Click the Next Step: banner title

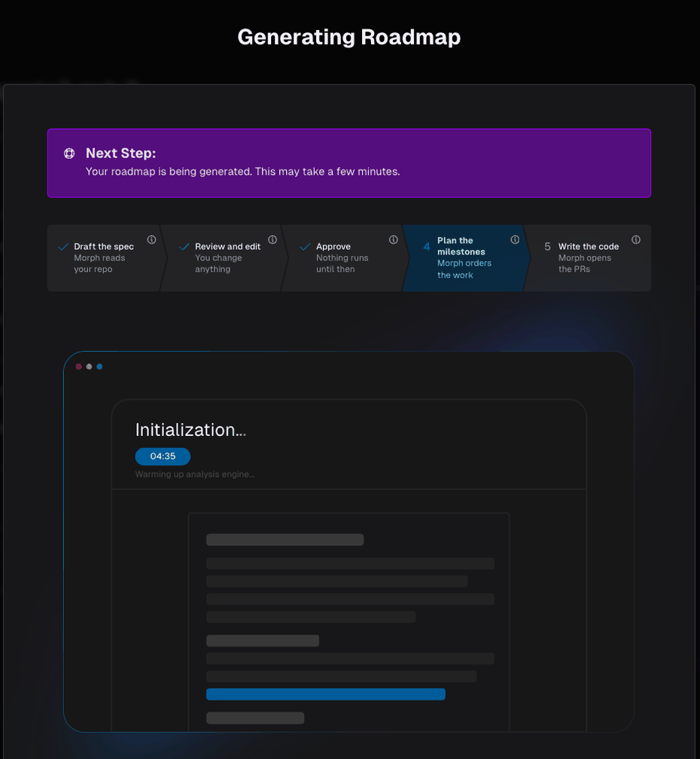click(x=121, y=154)
